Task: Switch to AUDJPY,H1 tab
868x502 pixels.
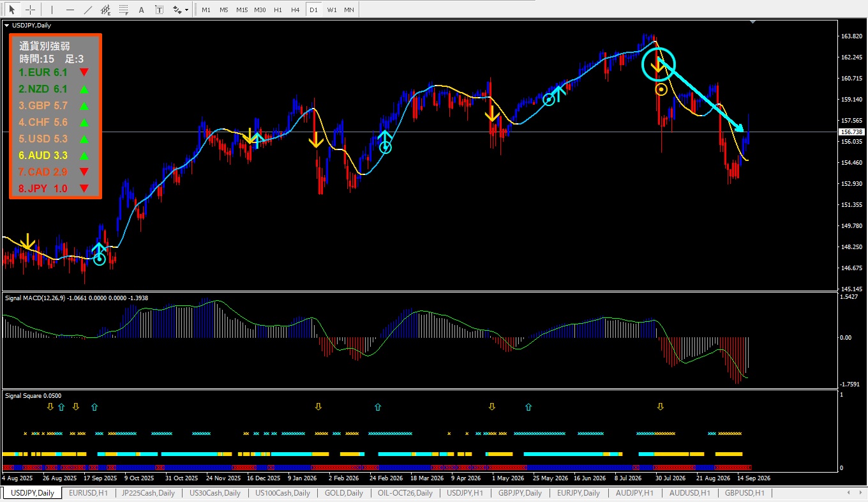Action: pyautogui.click(x=634, y=493)
